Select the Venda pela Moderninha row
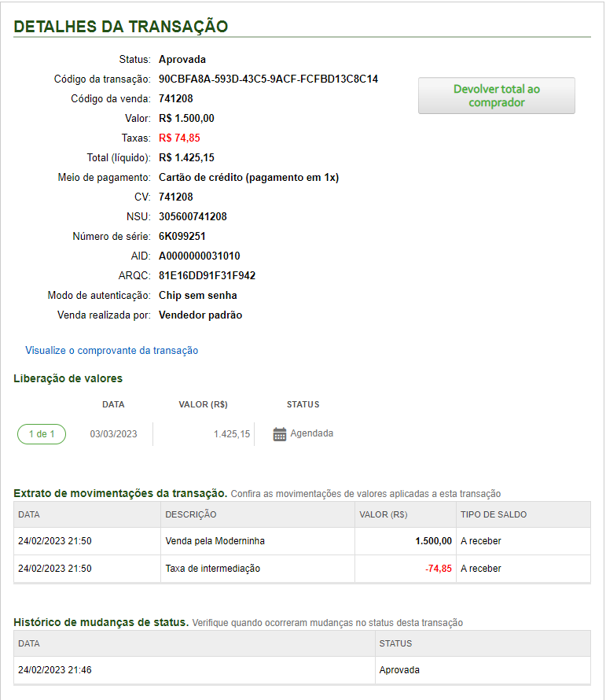Screen dimensions: 606x700 (x=215, y=541)
